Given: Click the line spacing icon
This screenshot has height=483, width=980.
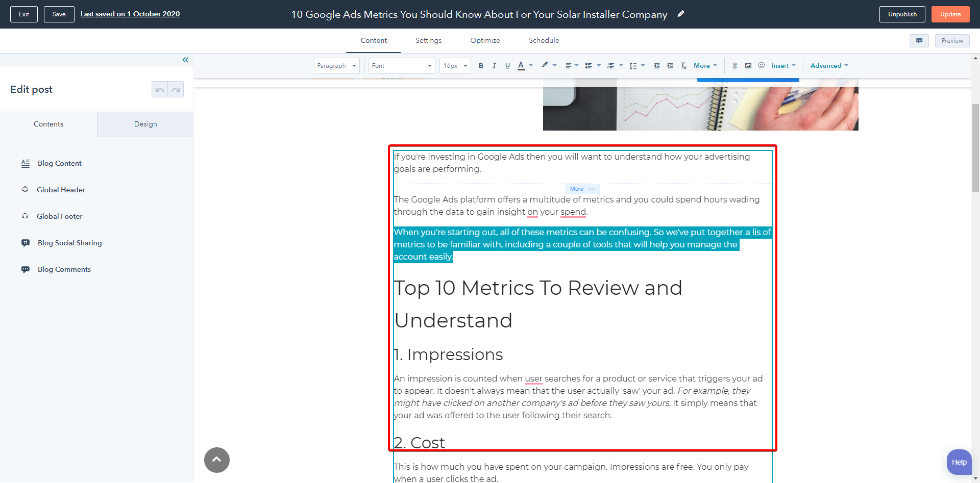Looking at the screenshot, I should tap(633, 66).
